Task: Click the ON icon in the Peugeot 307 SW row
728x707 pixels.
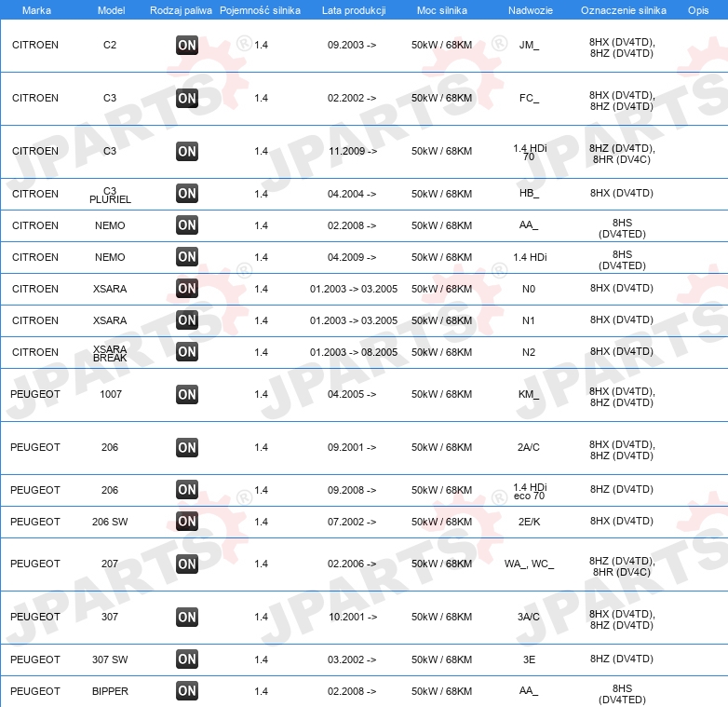Action: pos(187,659)
